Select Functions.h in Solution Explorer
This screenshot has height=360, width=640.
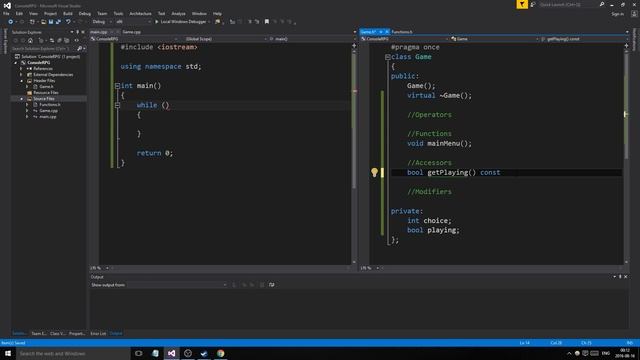tap(50, 104)
